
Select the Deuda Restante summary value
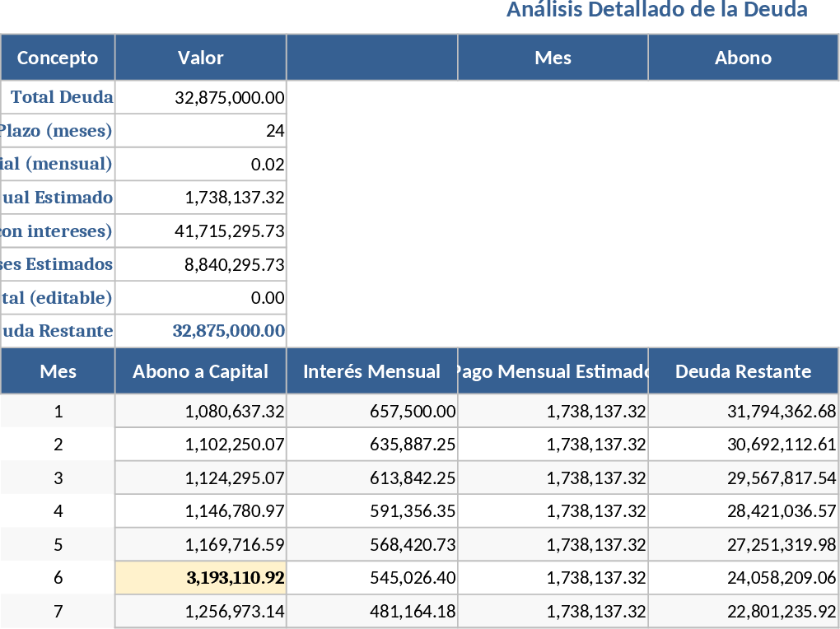tap(201, 331)
